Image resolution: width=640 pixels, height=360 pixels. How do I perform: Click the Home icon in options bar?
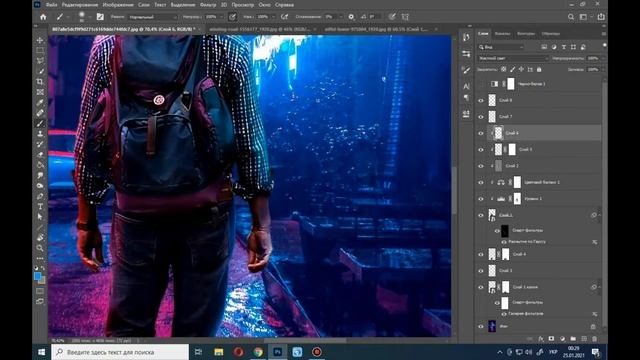click(43, 17)
